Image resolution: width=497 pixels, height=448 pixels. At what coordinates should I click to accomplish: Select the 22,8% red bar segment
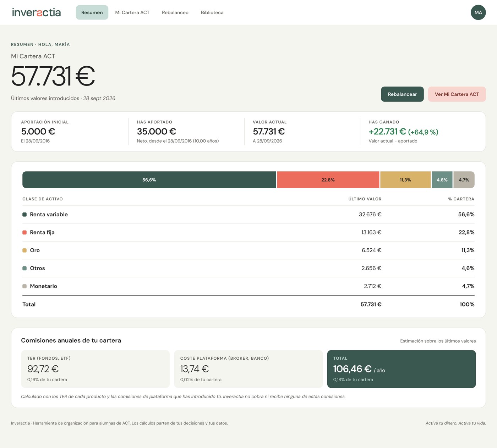tap(328, 180)
